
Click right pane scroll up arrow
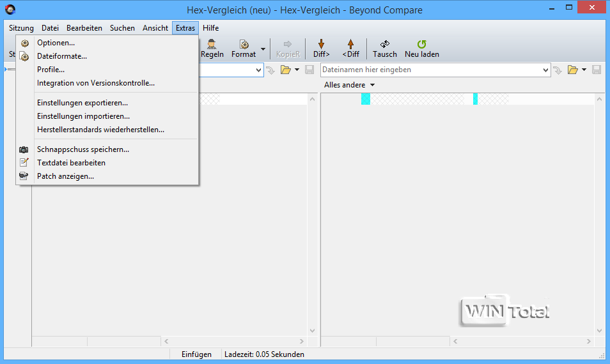599,100
